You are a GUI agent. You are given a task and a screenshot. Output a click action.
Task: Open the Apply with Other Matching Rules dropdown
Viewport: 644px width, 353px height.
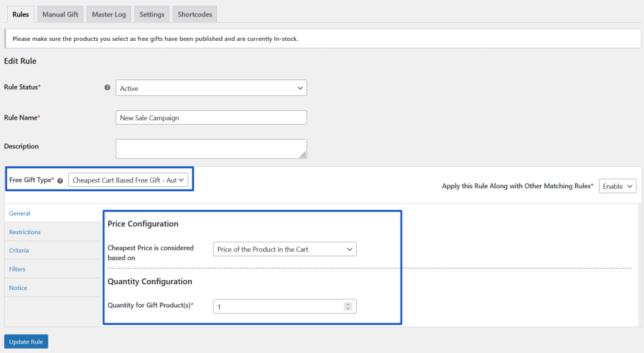tap(617, 186)
